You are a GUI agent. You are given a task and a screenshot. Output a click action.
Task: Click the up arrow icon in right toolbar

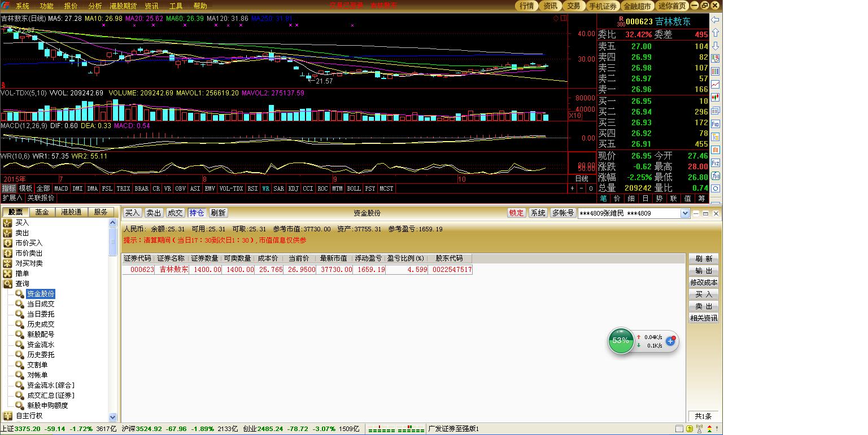716,33
